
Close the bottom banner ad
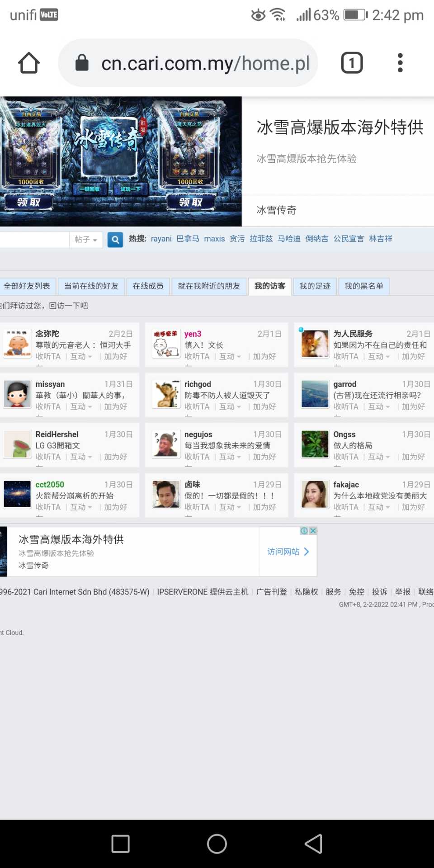313,531
